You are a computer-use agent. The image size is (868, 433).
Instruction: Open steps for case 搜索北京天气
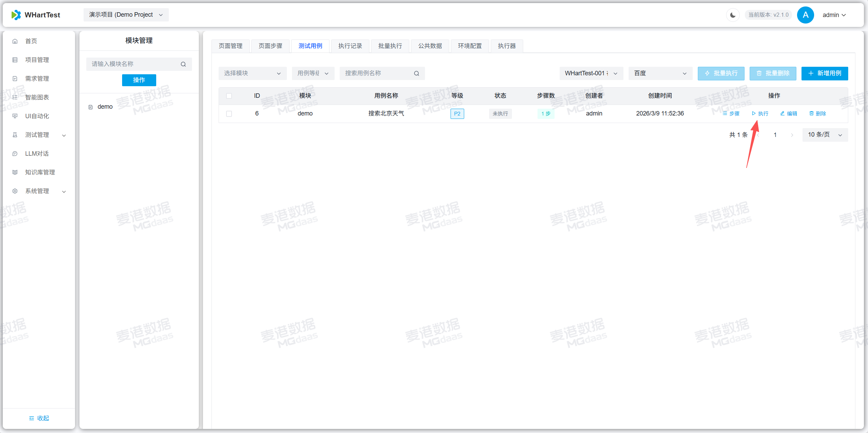pyautogui.click(x=731, y=113)
